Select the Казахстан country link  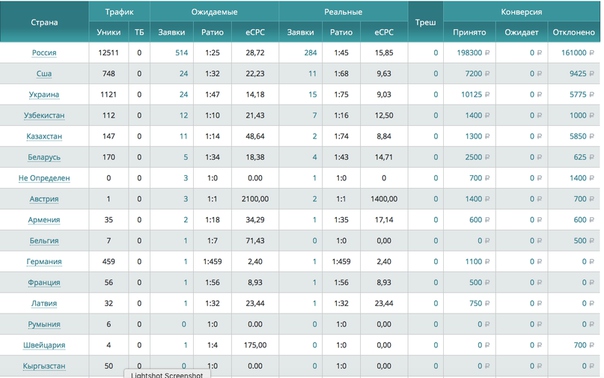point(44,136)
